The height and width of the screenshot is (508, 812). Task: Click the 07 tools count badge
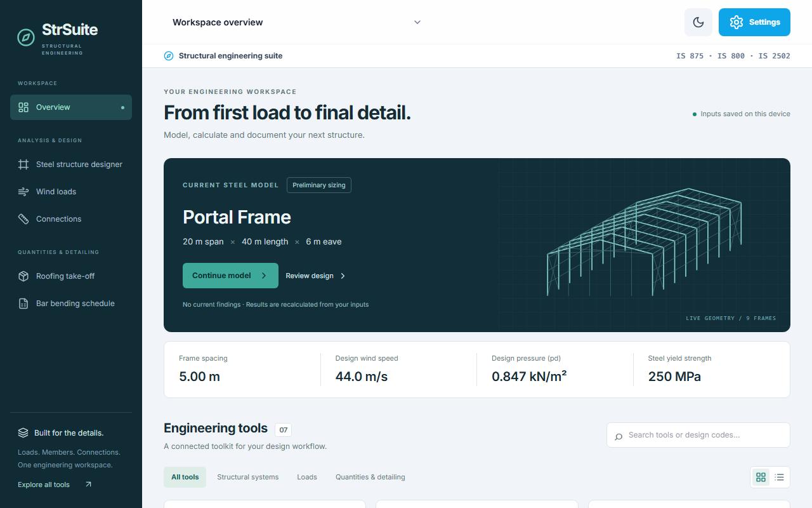(x=284, y=430)
